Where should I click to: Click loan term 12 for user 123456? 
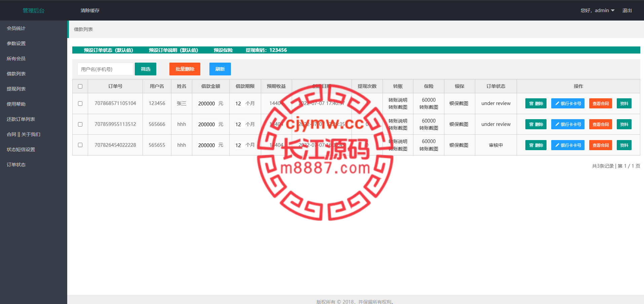click(238, 104)
